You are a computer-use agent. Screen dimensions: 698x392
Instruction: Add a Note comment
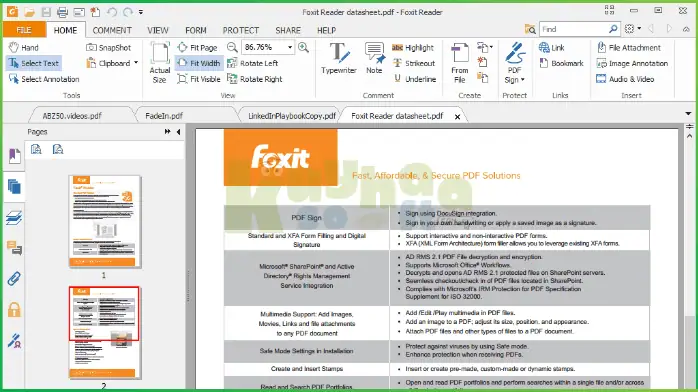point(374,58)
